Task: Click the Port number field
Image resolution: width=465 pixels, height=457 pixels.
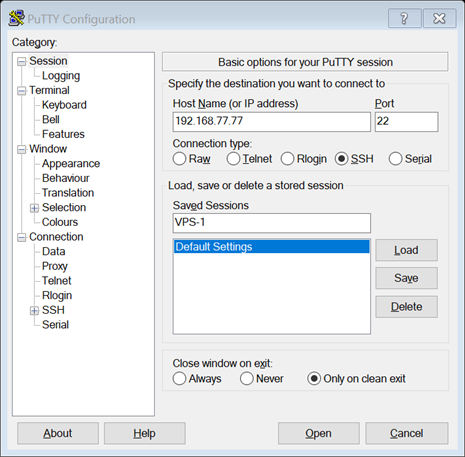Action: pyautogui.click(x=406, y=122)
